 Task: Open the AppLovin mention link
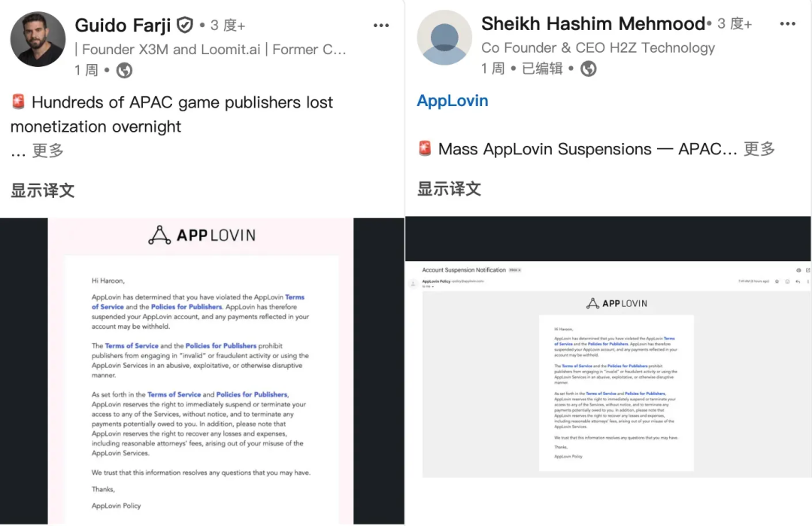[x=453, y=101]
